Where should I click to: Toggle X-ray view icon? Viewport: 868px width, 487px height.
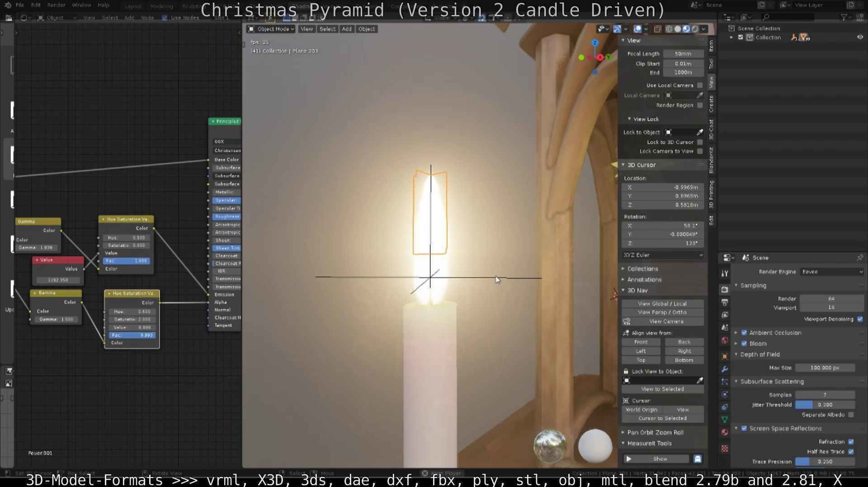[x=657, y=29]
